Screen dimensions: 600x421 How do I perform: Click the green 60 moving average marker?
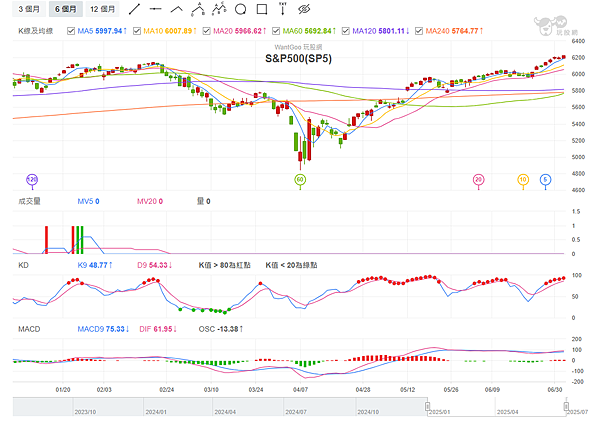coord(300,180)
